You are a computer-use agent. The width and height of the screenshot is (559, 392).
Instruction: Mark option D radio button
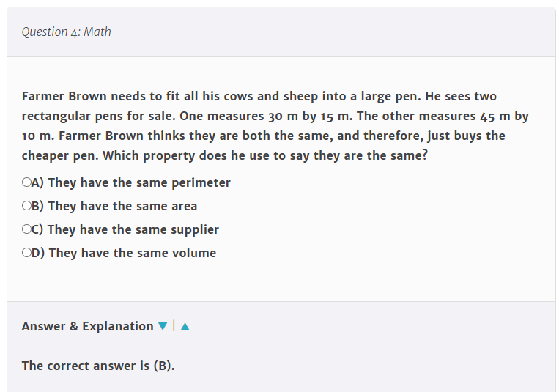[x=26, y=253]
